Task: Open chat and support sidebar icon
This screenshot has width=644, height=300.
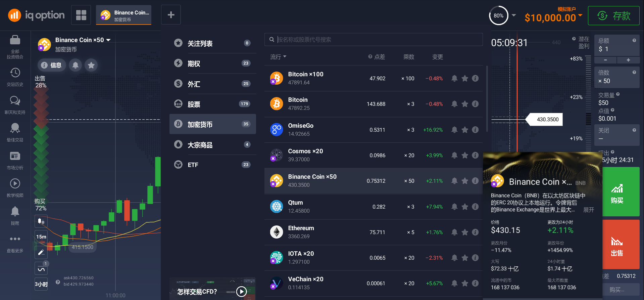Action: click(x=15, y=100)
